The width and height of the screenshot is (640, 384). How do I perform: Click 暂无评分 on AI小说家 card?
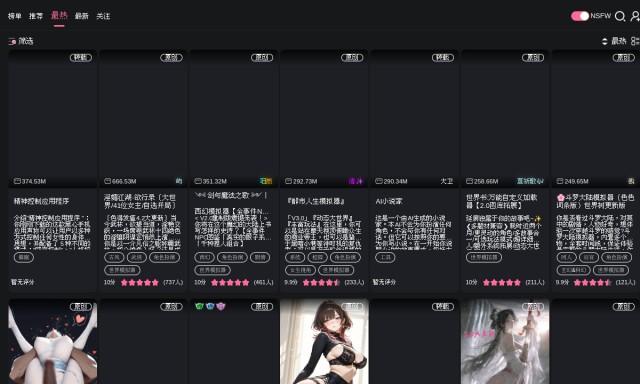point(384,282)
